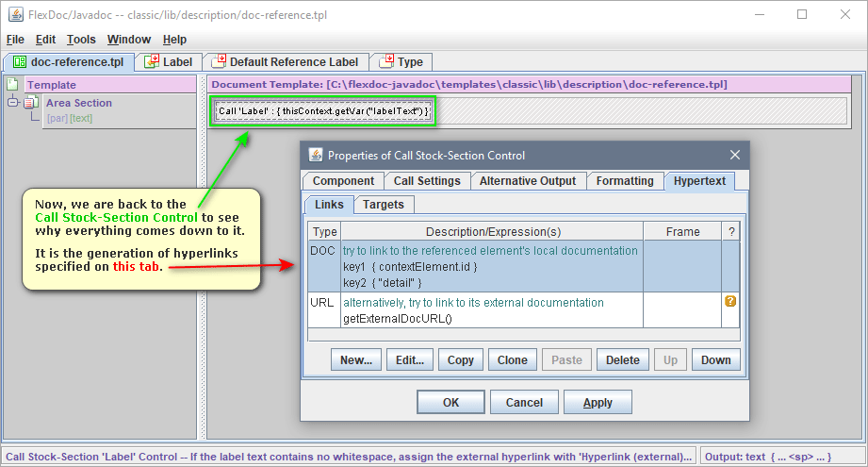Collapse the Area Section tree node

(x=13, y=103)
